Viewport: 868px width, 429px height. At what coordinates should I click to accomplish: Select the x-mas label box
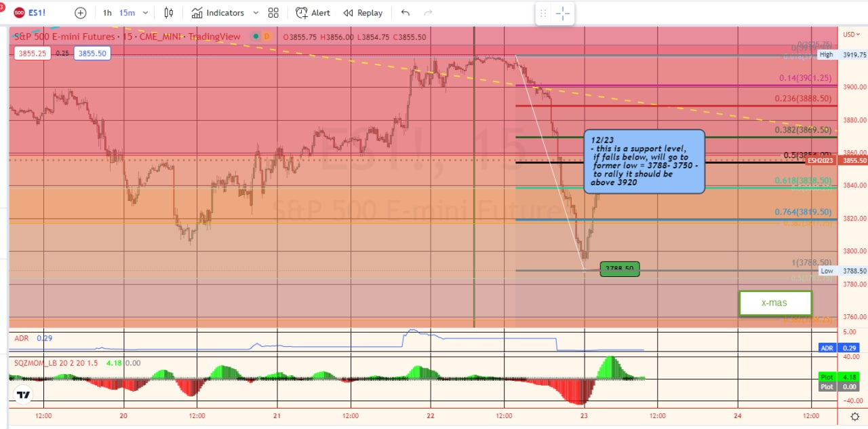click(x=775, y=303)
